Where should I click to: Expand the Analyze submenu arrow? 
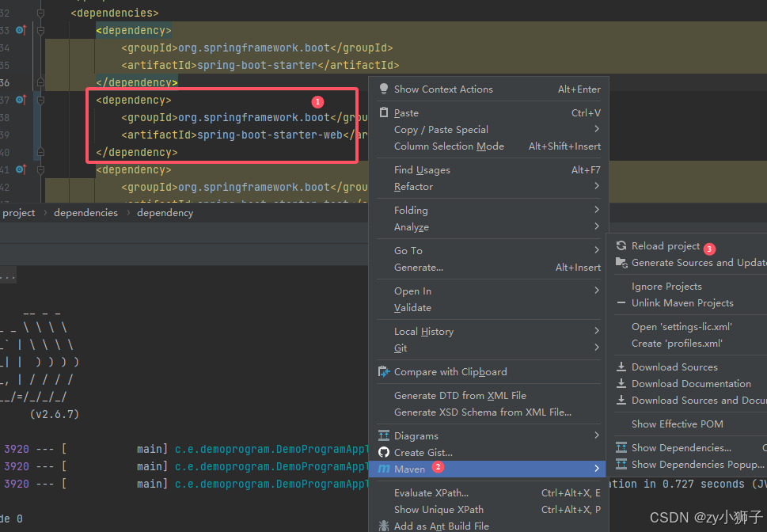pos(597,226)
